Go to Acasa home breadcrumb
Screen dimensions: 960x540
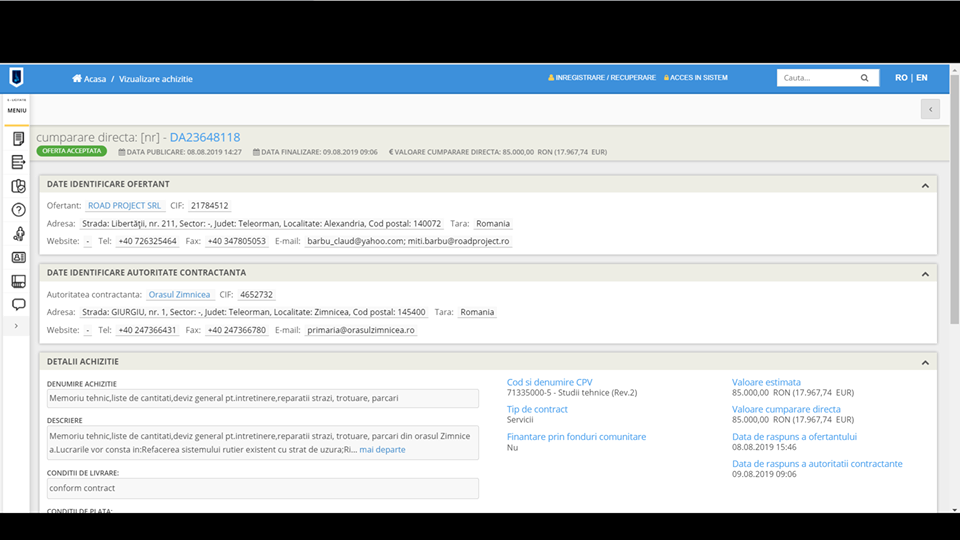click(89, 78)
